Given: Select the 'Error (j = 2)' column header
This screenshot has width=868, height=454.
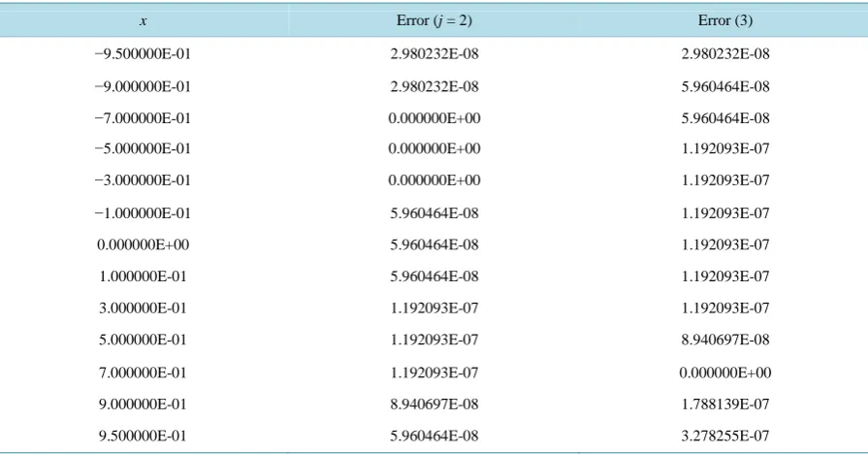Looking at the screenshot, I should [x=434, y=20].
